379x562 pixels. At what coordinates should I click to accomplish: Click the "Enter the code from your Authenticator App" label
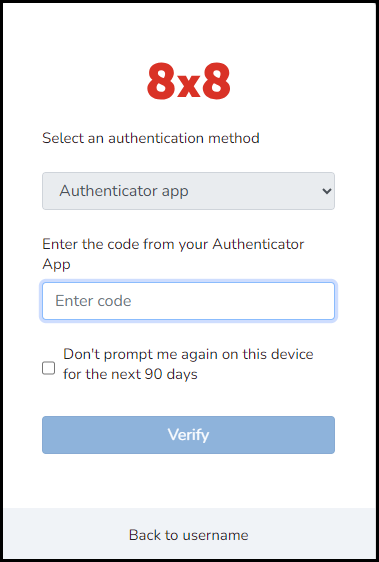tap(173, 254)
